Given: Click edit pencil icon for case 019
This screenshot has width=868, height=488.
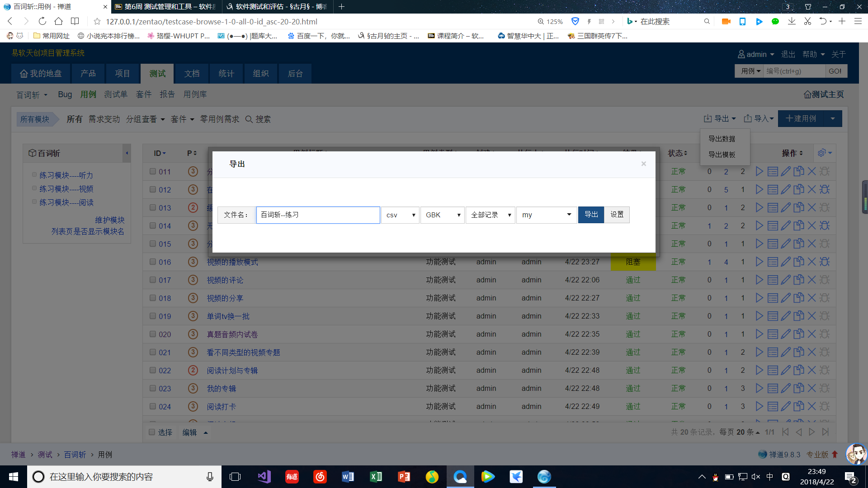Looking at the screenshot, I should coord(786,316).
